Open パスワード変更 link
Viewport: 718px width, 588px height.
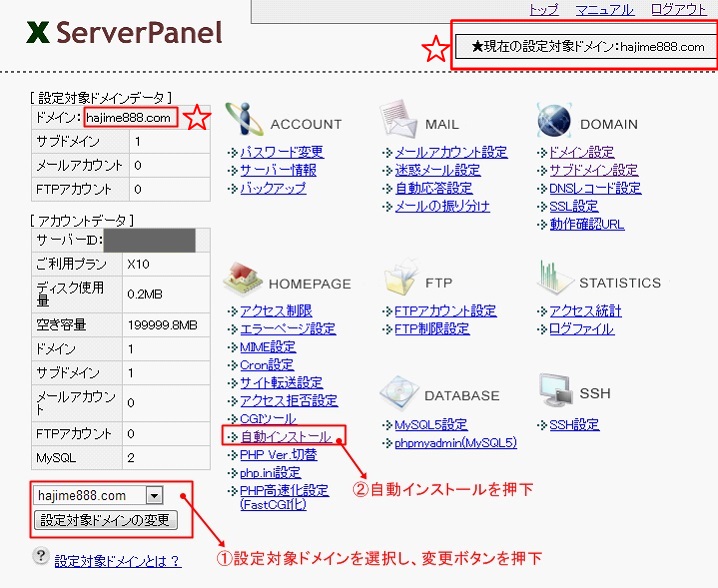pos(282,152)
